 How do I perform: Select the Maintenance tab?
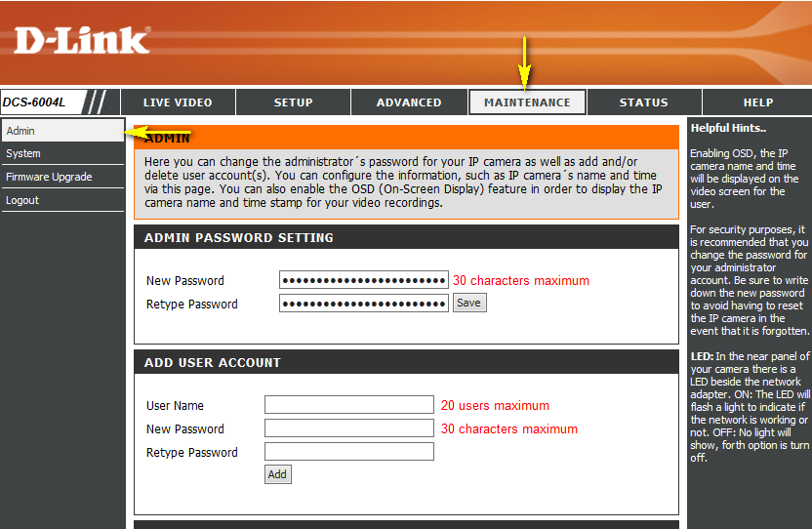[527, 102]
